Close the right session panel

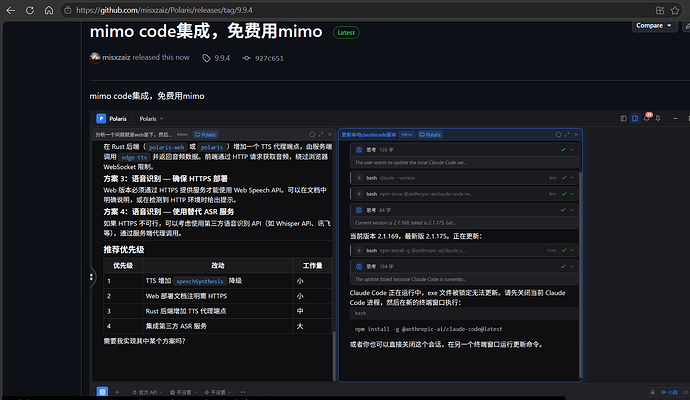(576, 135)
